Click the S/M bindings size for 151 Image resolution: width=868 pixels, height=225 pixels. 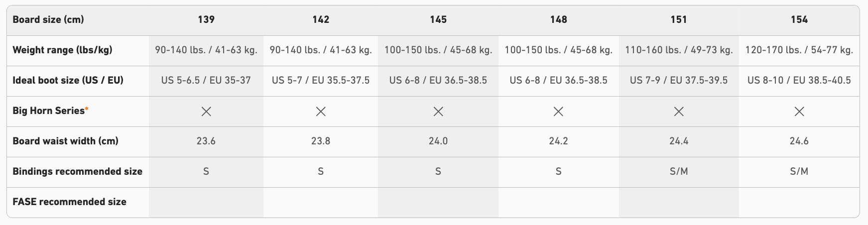pyautogui.click(x=679, y=172)
